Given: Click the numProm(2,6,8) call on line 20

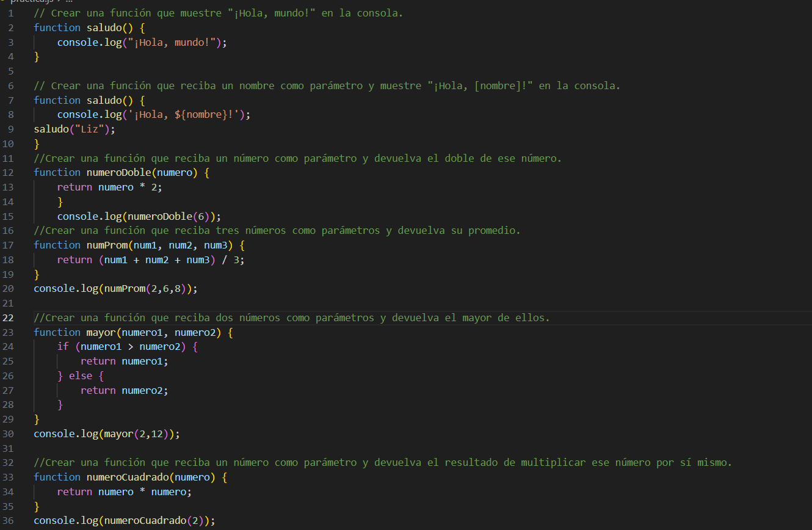Looking at the screenshot, I should (145, 289).
